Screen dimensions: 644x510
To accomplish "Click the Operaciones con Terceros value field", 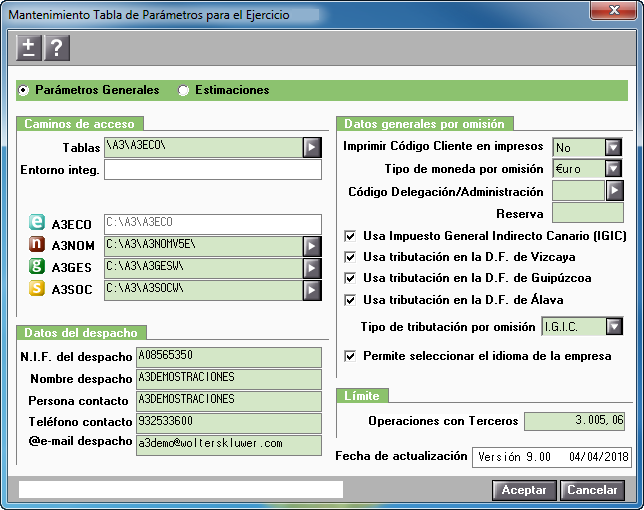I will click(x=575, y=422).
